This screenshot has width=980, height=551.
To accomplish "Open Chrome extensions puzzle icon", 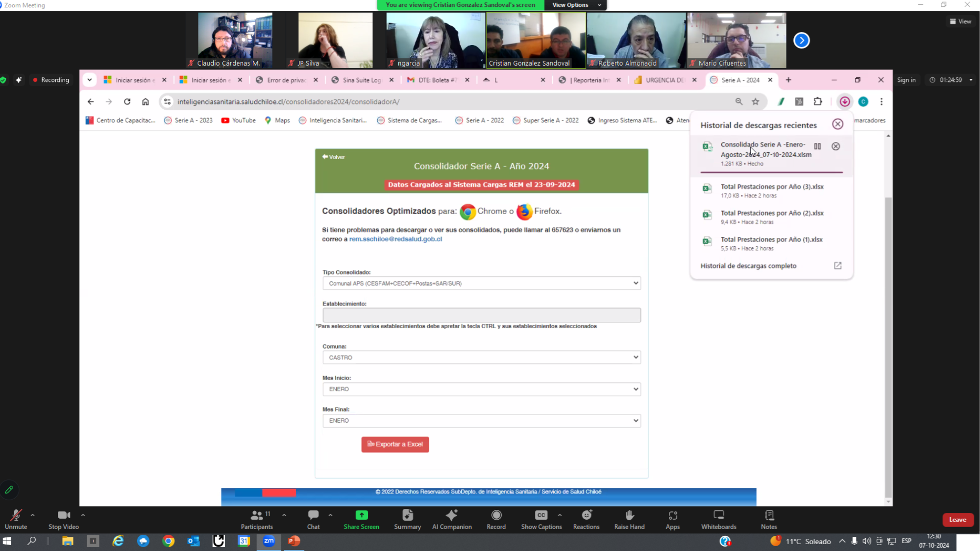I will tap(817, 101).
